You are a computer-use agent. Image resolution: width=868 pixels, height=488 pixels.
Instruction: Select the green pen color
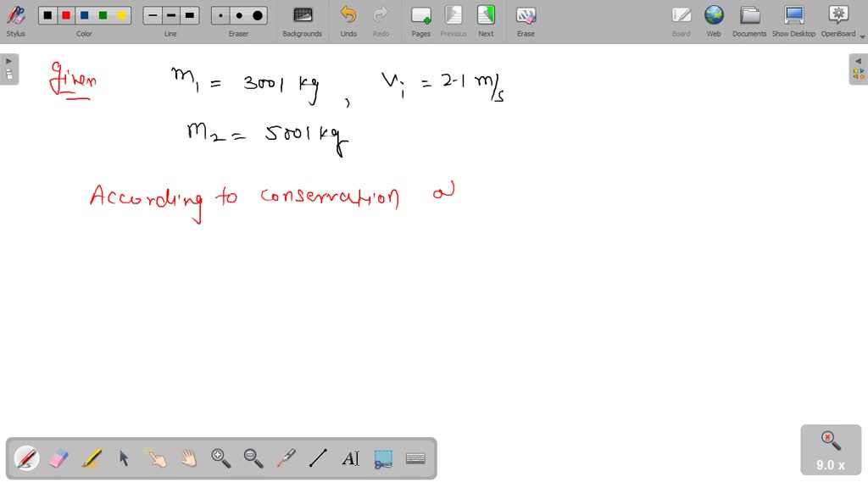click(x=103, y=15)
